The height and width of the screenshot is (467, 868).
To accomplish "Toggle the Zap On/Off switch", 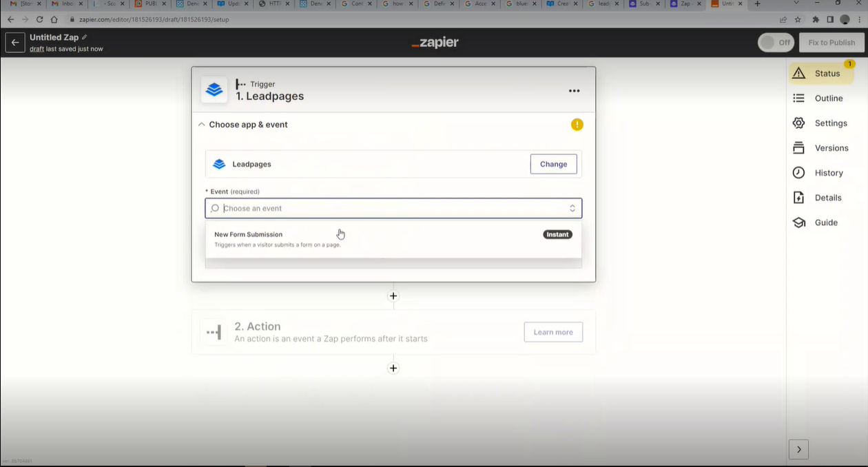I will [x=776, y=43].
